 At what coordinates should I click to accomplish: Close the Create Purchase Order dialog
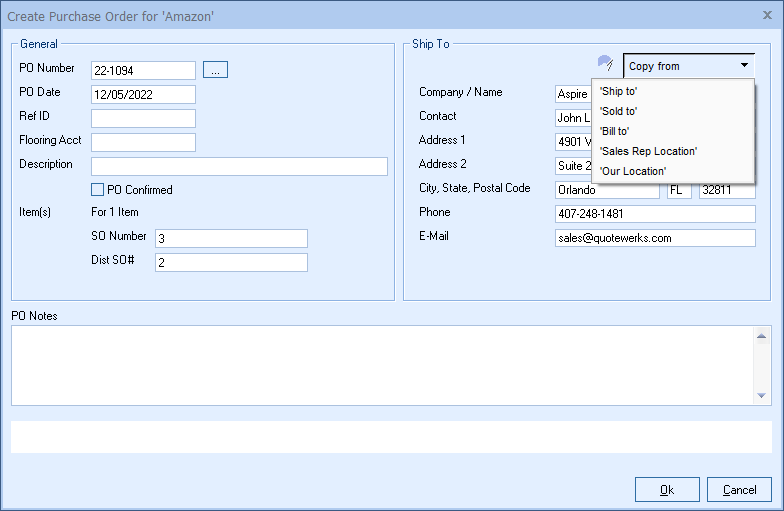[x=766, y=15]
